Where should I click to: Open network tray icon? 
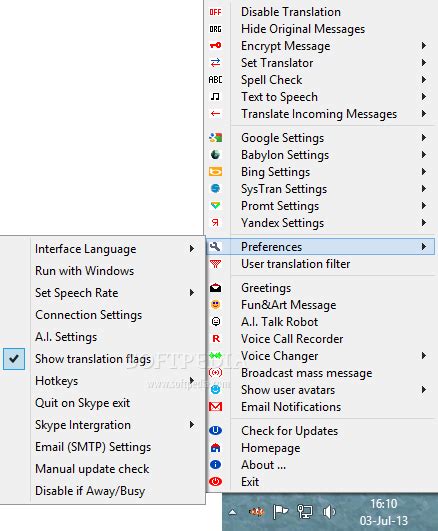pyautogui.click(x=305, y=512)
